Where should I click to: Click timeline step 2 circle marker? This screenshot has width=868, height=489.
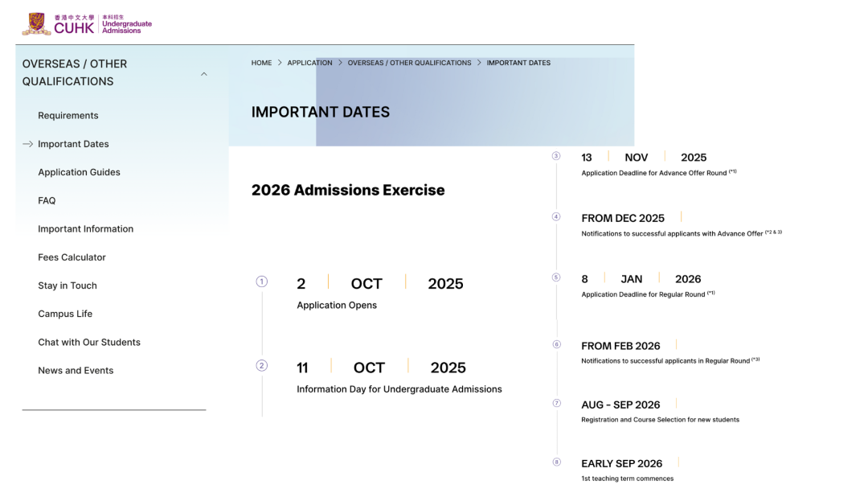[x=261, y=365]
